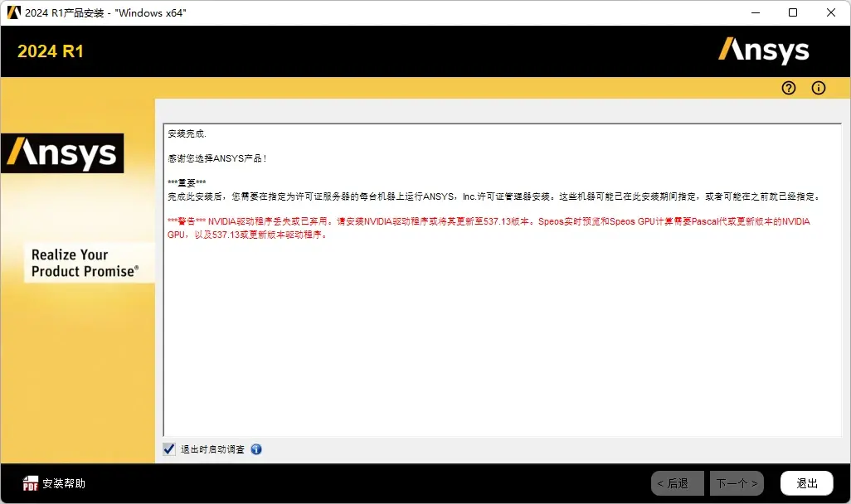
Task: Open help via the question mark icon
Action: (x=789, y=88)
